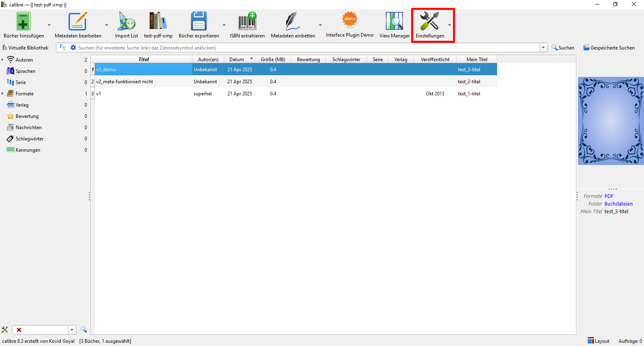This screenshot has height=346, width=644.
Task: Open the Layout button
Action: (x=599, y=341)
